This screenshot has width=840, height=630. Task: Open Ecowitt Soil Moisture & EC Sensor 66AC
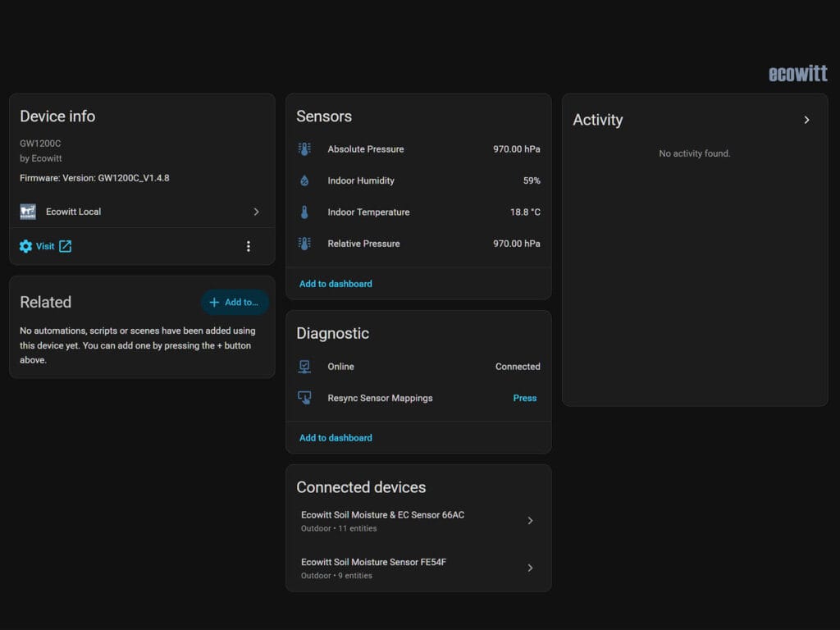(x=418, y=521)
